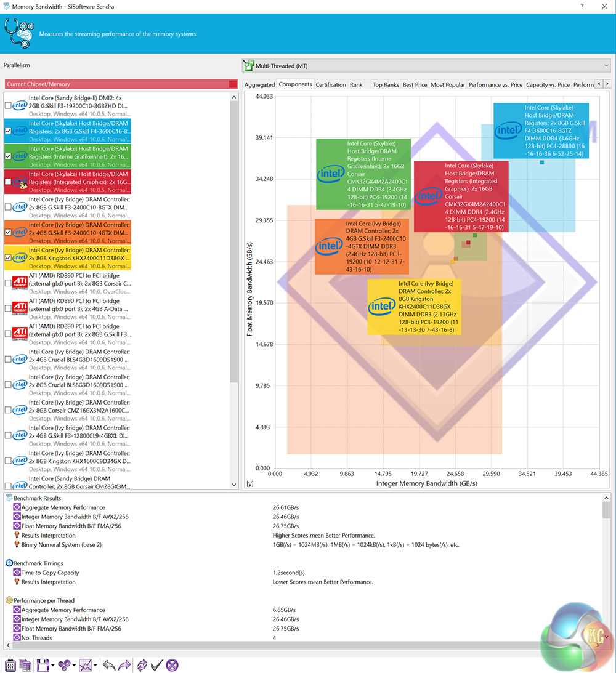Click the Results Interpretation pin icon under Benchmark Timings
The height and width of the screenshot is (673, 616).
[x=17, y=582]
